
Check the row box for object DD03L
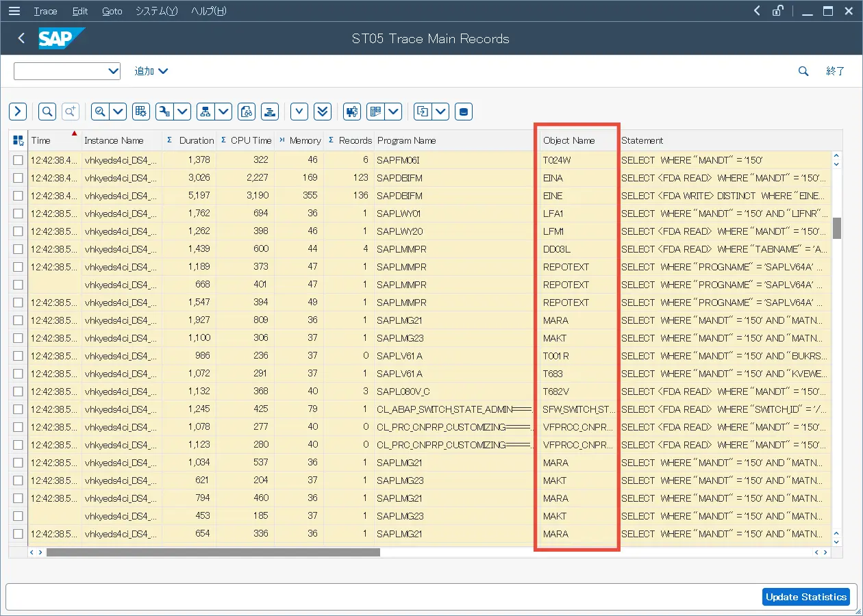pyautogui.click(x=18, y=249)
